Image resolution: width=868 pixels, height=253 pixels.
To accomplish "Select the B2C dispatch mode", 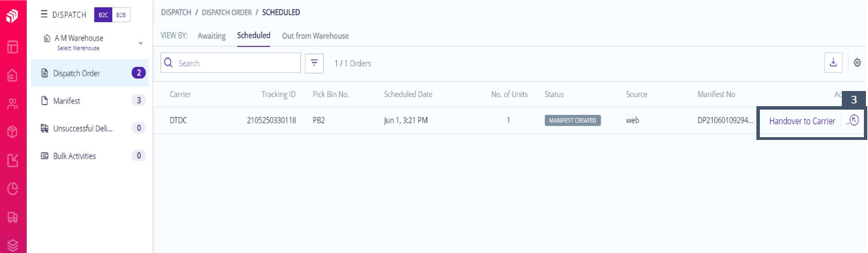I will (x=103, y=14).
